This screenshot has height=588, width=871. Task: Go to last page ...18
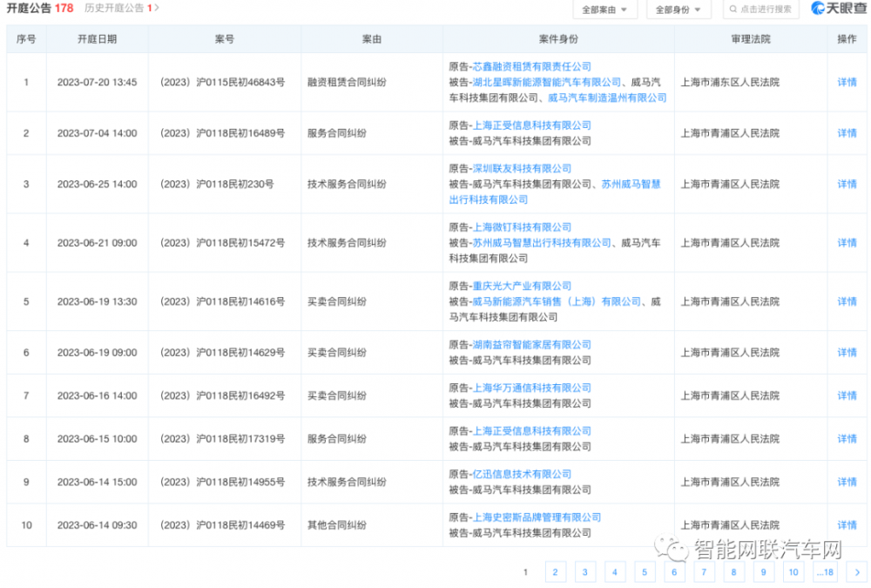824,572
